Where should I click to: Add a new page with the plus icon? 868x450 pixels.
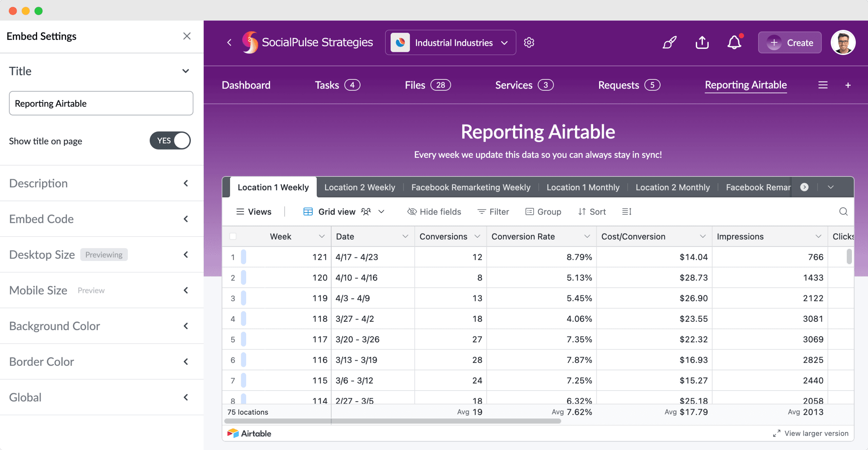click(848, 85)
